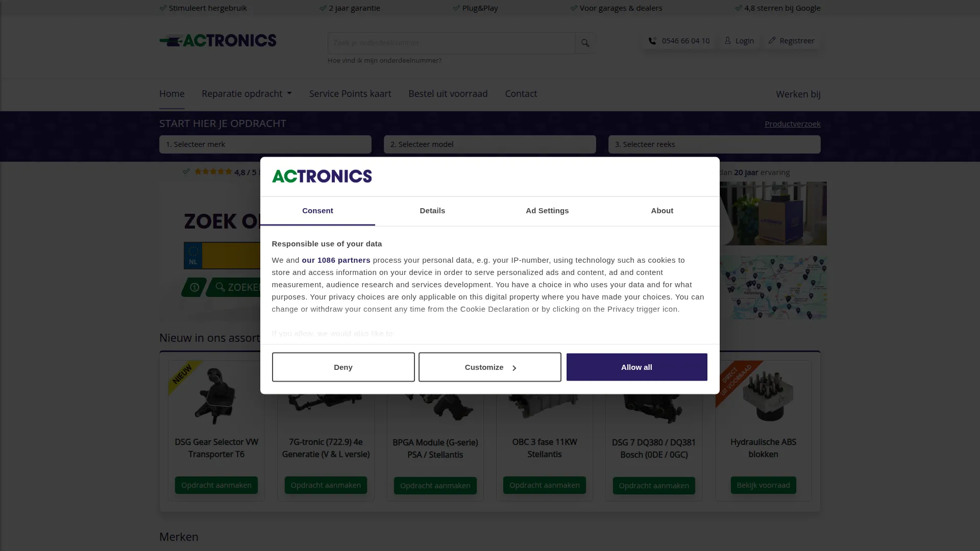Click Opdracht aanmaken under OBC 3 fase
The width and height of the screenshot is (980, 551).
[545, 485]
